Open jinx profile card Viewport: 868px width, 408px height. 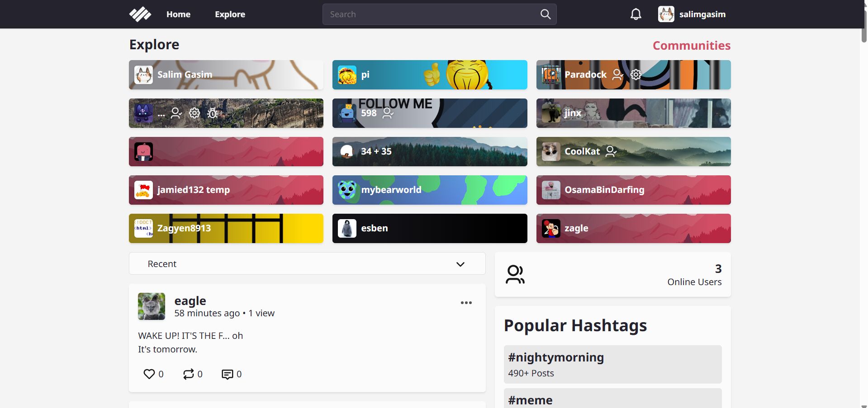tap(633, 113)
